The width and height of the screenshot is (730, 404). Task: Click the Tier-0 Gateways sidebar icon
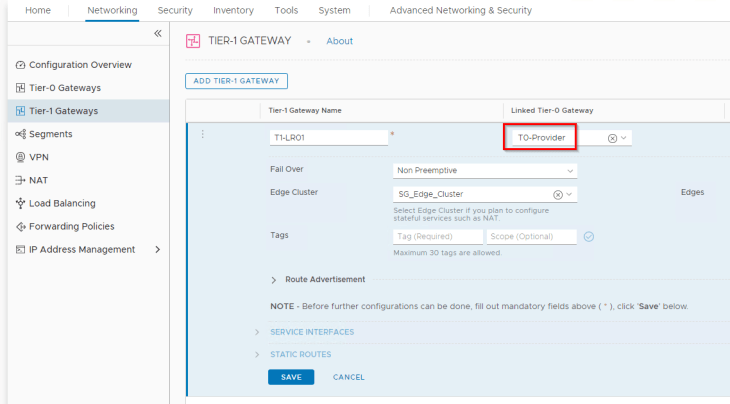(20, 88)
